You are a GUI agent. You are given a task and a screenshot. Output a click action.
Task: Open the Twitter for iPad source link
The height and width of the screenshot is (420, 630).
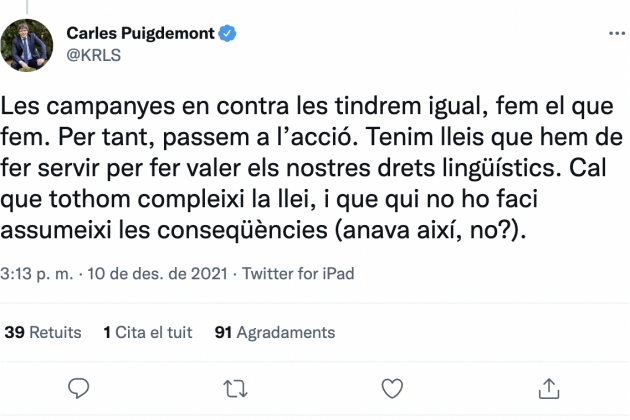click(298, 274)
